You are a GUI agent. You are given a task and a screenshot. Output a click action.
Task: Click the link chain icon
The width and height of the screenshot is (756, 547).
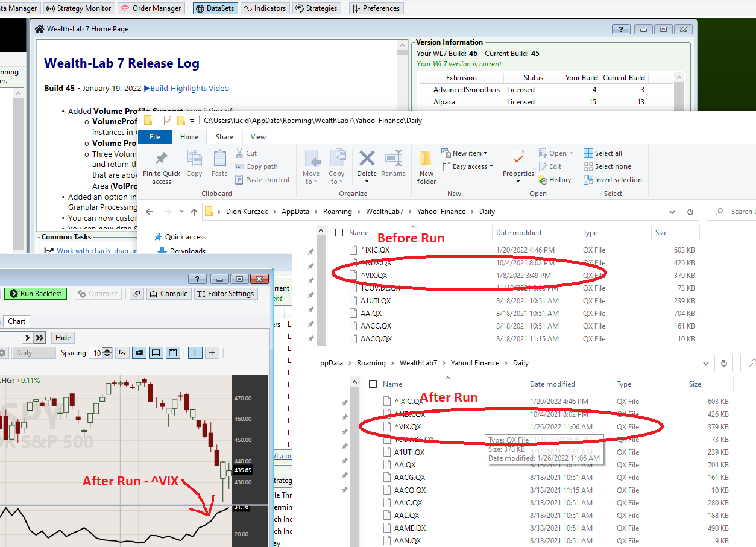coord(137,294)
